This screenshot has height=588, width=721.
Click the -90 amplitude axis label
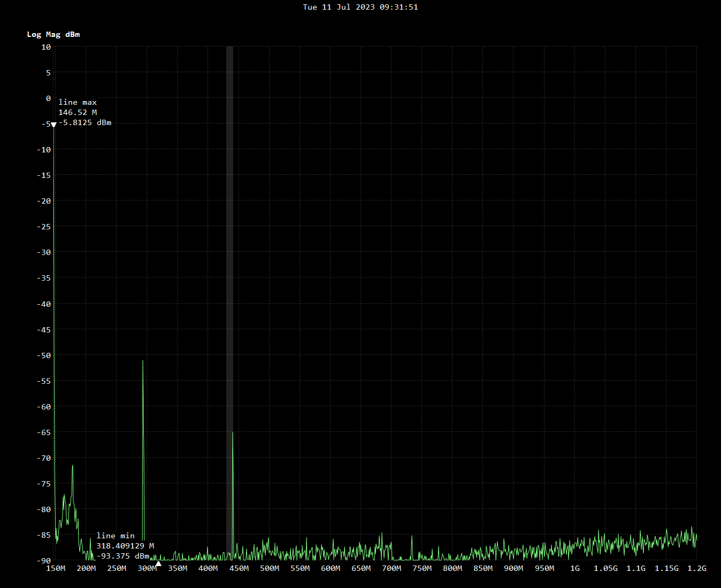point(44,561)
